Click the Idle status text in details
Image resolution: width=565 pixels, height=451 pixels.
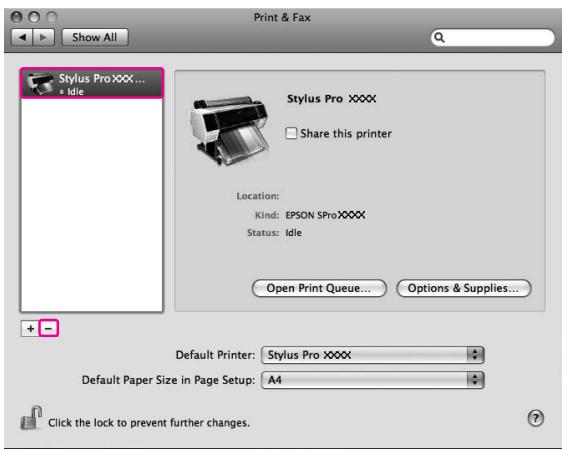(293, 233)
